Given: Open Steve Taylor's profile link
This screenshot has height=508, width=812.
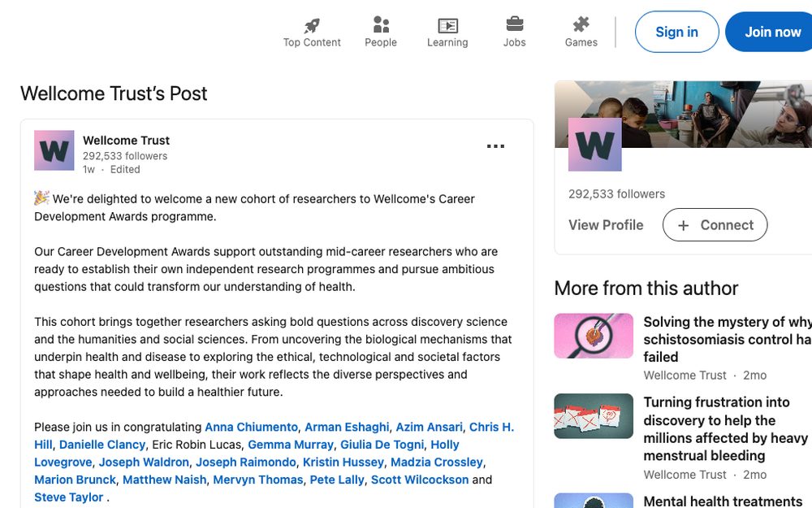Looking at the screenshot, I should tap(69, 497).
